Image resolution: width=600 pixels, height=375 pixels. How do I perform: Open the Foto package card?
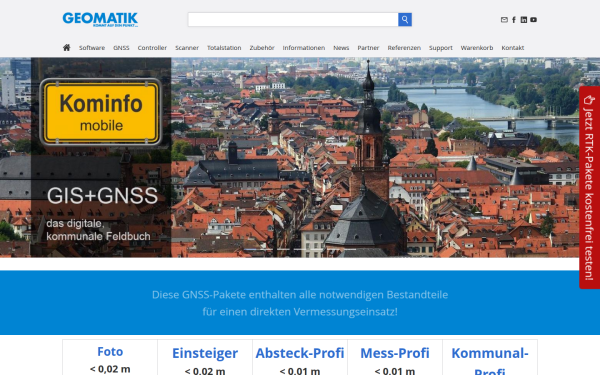click(x=110, y=357)
